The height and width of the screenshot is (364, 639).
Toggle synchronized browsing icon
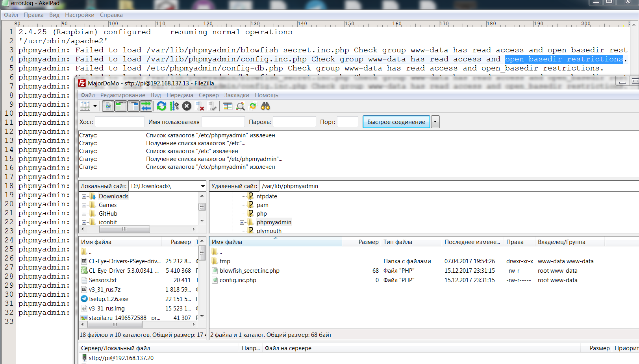point(253,106)
